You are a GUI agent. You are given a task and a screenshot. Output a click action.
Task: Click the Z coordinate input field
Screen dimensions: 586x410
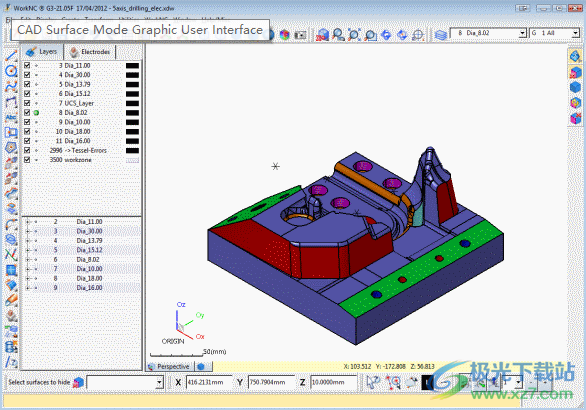(333, 382)
